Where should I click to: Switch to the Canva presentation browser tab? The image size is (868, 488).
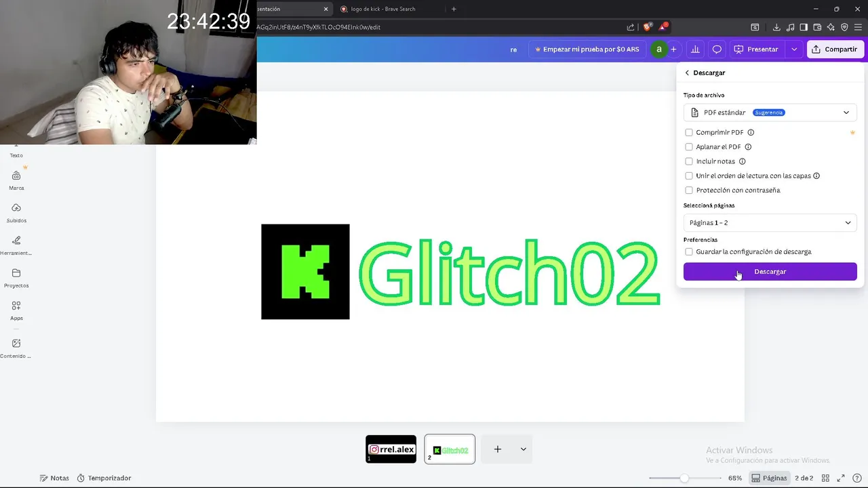tap(285, 9)
